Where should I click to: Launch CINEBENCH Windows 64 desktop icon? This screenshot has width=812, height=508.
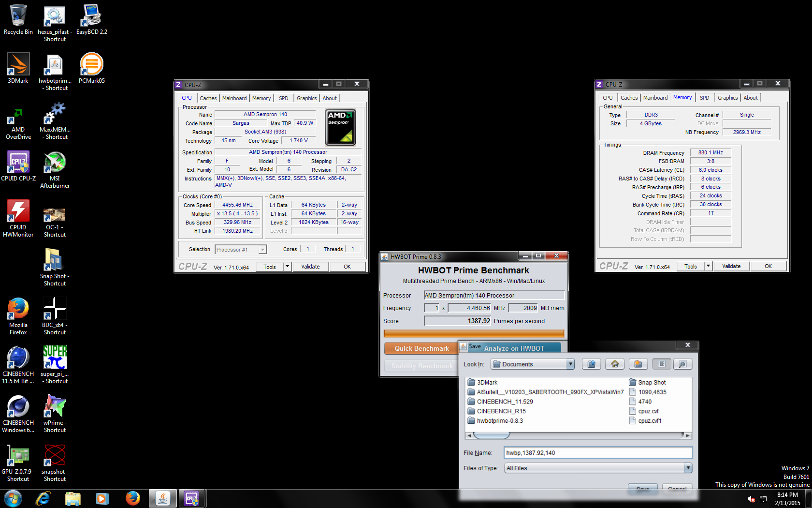tap(18, 414)
